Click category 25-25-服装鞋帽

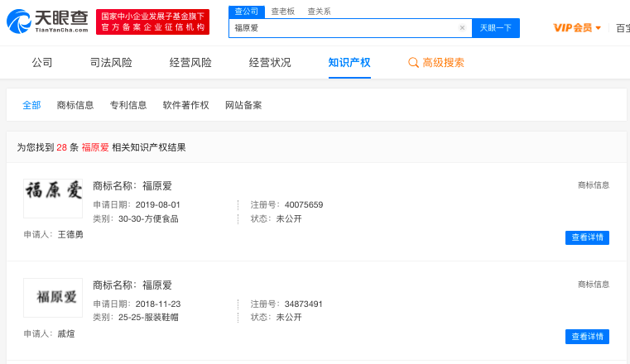pyautogui.click(x=148, y=317)
